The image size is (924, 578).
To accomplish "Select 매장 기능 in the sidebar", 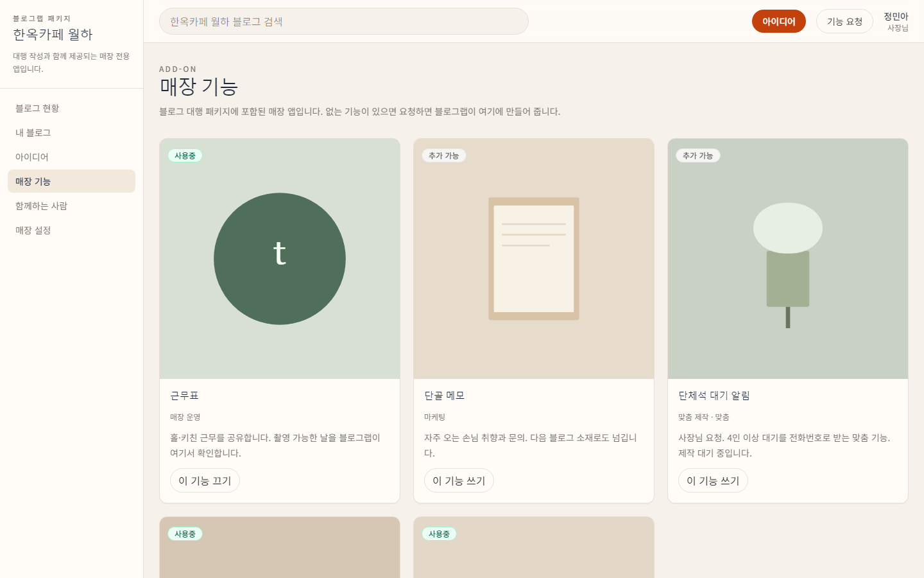I will [71, 181].
